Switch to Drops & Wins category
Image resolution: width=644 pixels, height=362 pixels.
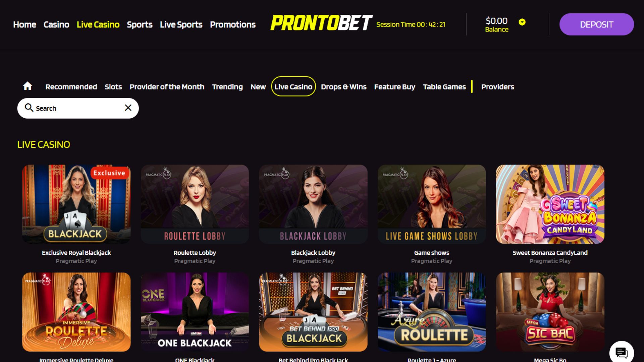[343, 87]
